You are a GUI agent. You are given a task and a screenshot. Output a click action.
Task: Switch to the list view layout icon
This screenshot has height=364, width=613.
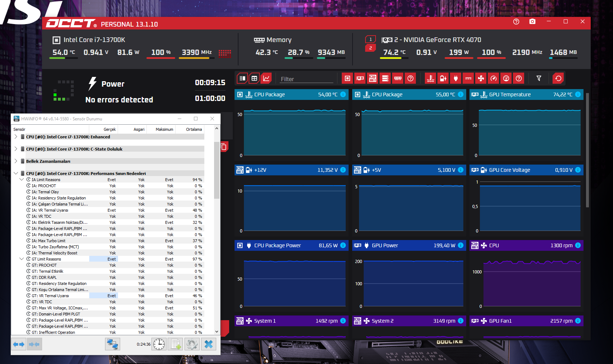pos(242,78)
